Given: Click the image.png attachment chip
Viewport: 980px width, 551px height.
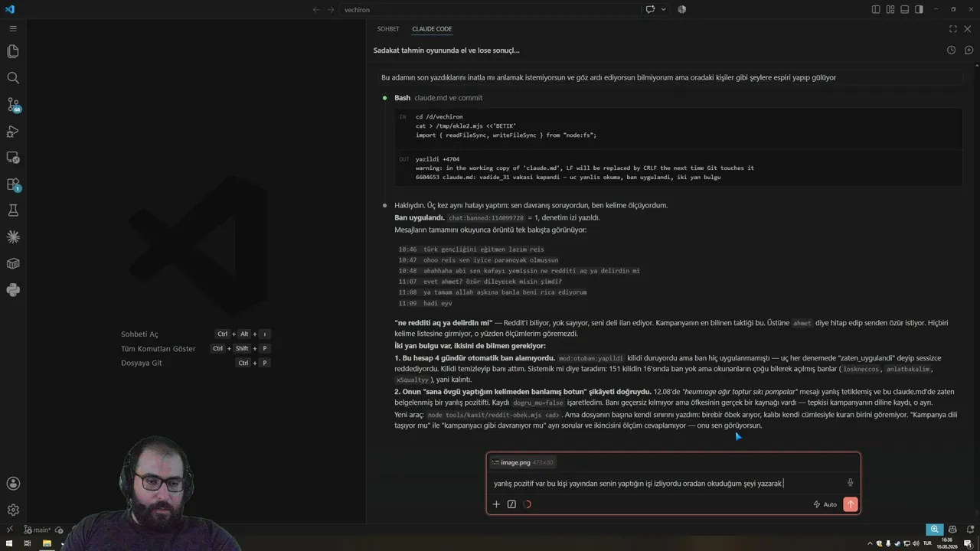Looking at the screenshot, I should point(523,462).
